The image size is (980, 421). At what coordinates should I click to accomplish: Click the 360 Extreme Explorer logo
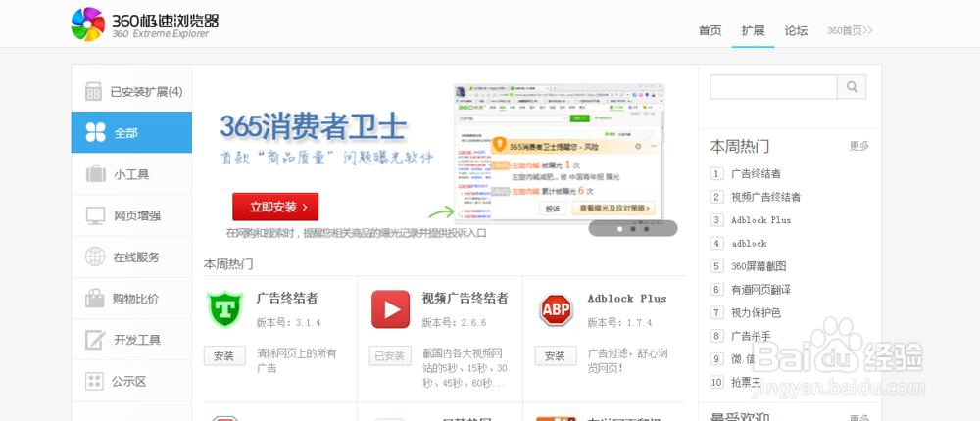pos(145,23)
